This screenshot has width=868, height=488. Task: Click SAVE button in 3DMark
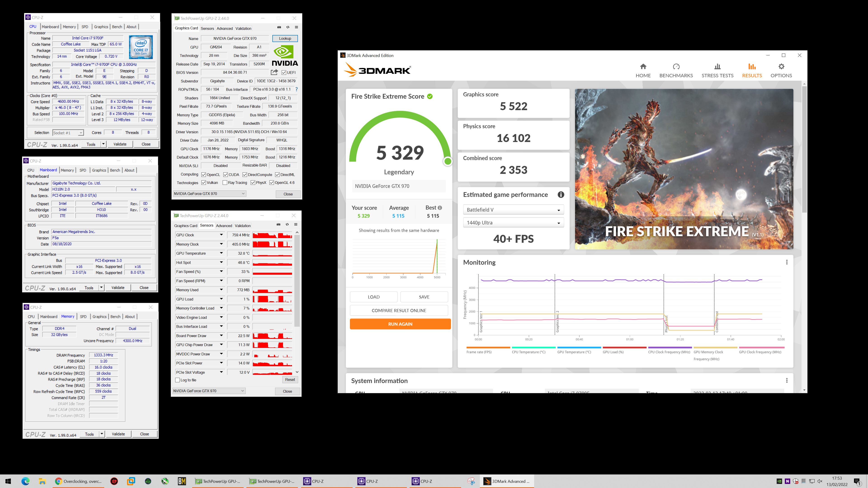coord(424,297)
